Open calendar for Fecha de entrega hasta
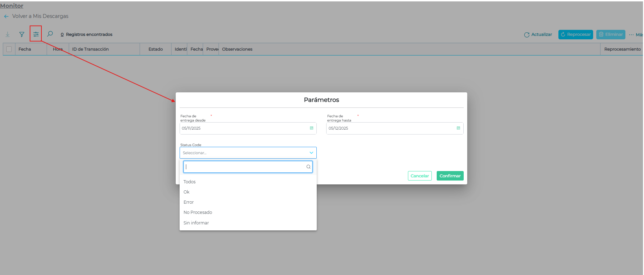 click(x=458, y=128)
